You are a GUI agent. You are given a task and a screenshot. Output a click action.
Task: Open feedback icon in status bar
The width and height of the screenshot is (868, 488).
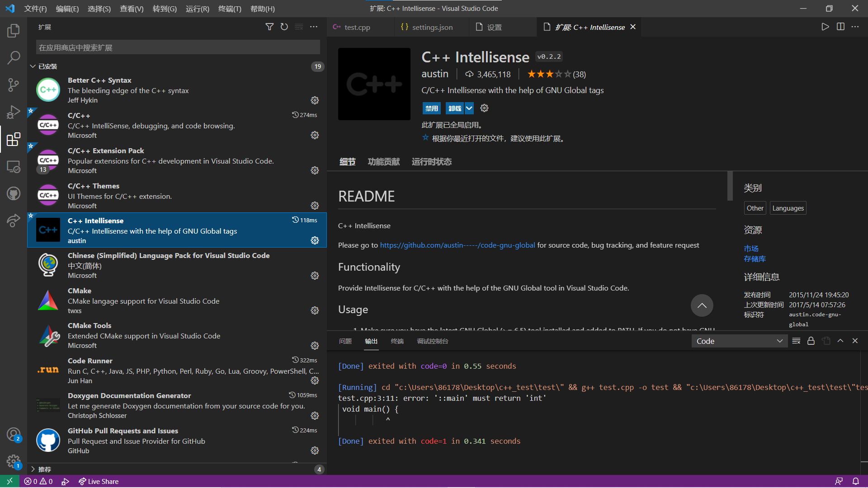[x=839, y=481]
